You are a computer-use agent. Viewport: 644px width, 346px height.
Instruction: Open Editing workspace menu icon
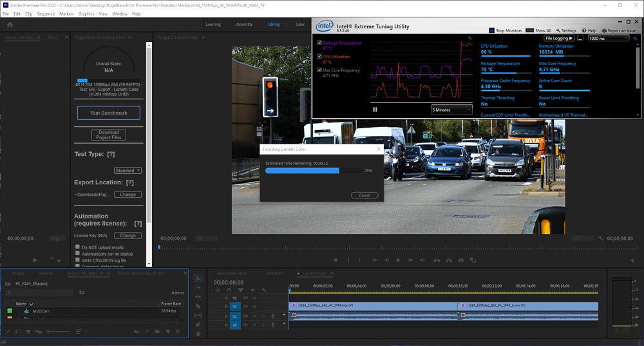287,24
